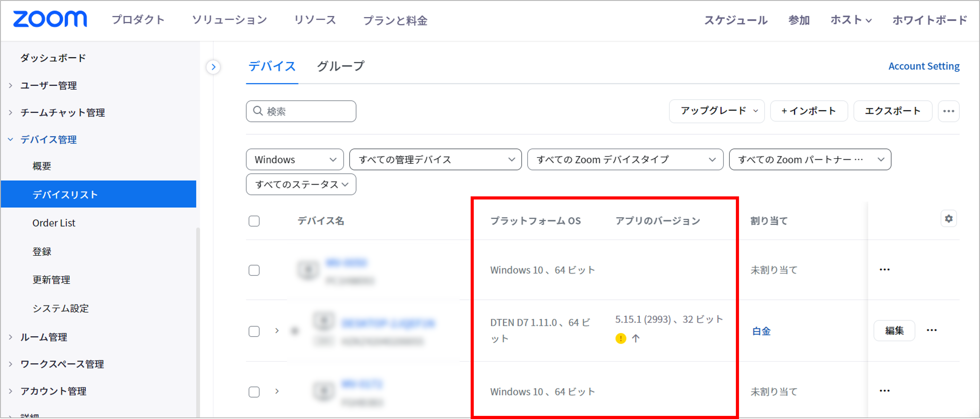
Task: Open the アップグレード dropdown button
Action: [717, 111]
